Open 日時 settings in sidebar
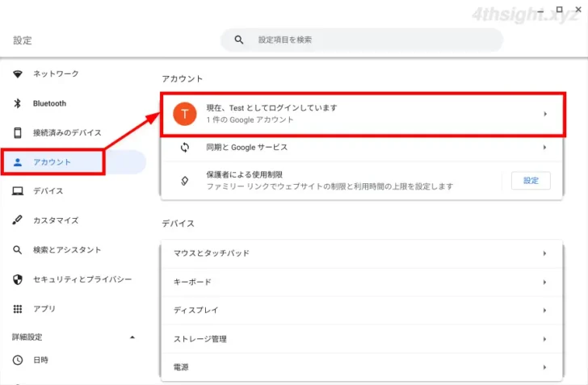588x385 pixels. click(40, 360)
